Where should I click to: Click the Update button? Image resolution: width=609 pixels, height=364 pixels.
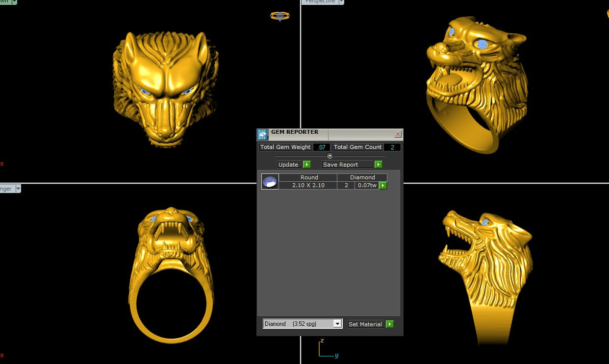tap(288, 165)
